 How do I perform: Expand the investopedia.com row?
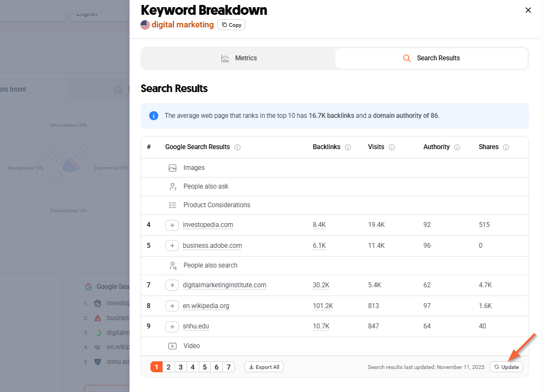click(172, 225)
